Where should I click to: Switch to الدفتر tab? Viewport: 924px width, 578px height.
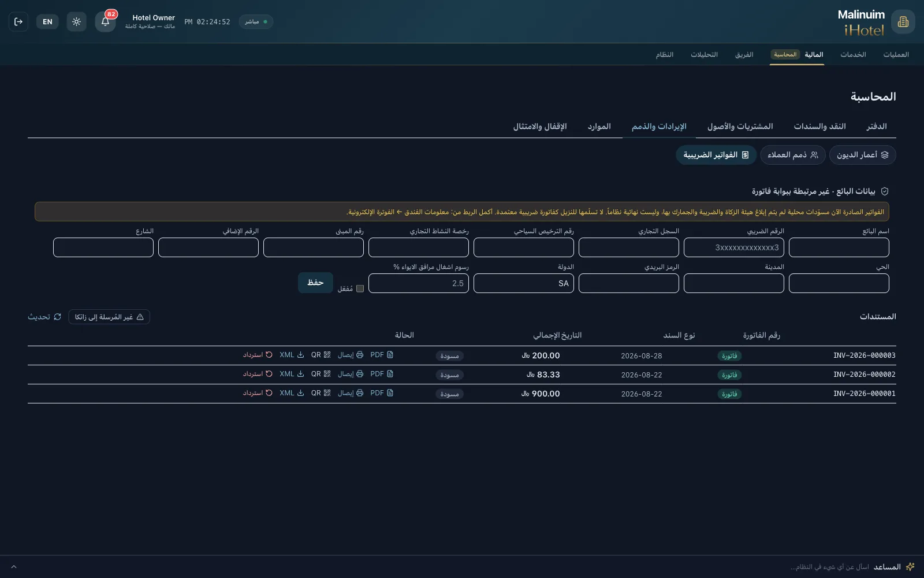[x=876, y=126]
